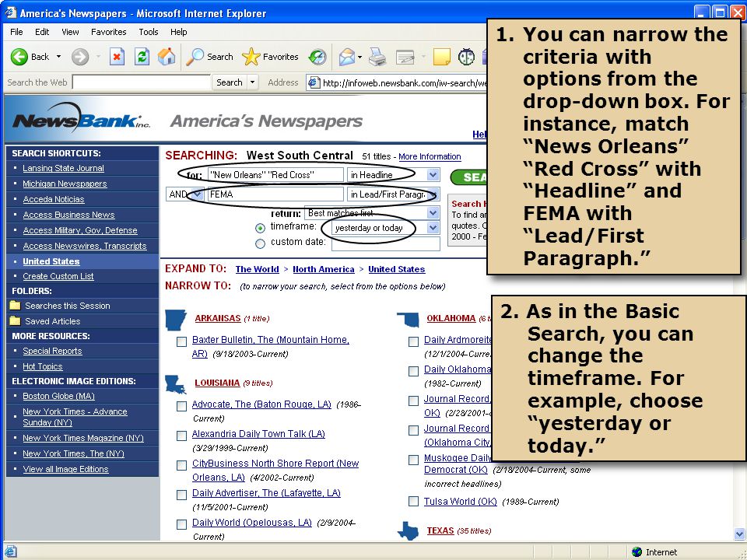Click the Mail envelope icon
Image resolution: width=747 pixels, height=560 pixels.
(x=347, y=57)
